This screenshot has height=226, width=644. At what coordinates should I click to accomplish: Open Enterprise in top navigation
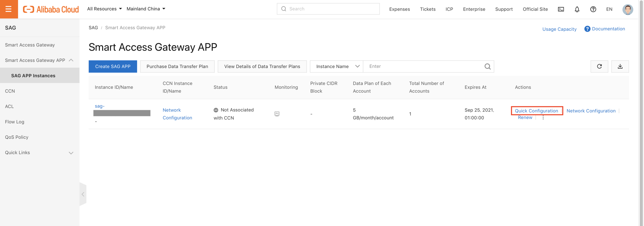pos(474,9)
